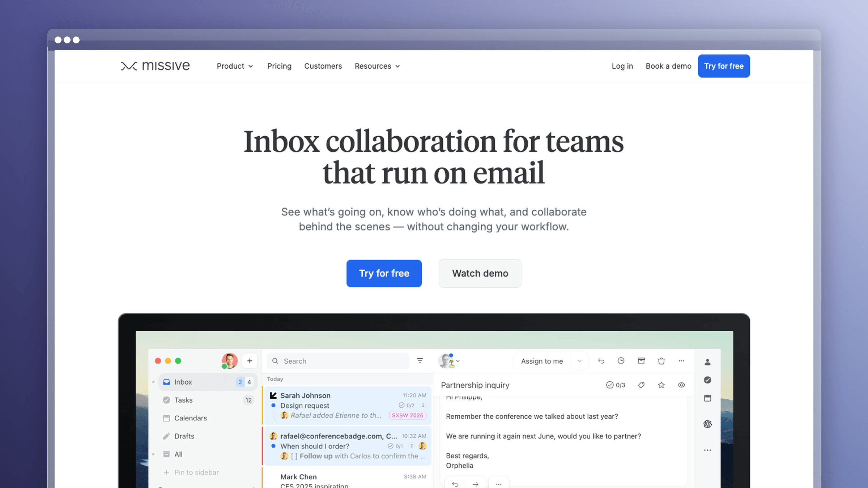
Task: Click the green zoom dot in the app window
Action: click(178, 361)
